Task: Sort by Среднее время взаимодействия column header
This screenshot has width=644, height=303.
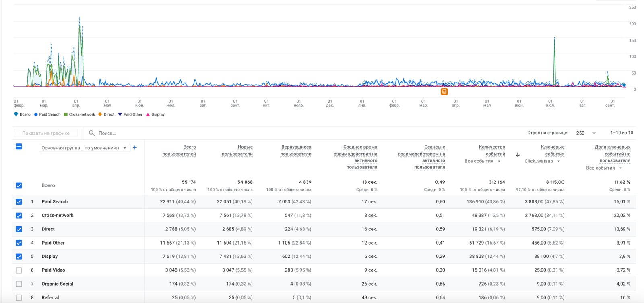Action: pyautogui.click(x=355, y=157)
